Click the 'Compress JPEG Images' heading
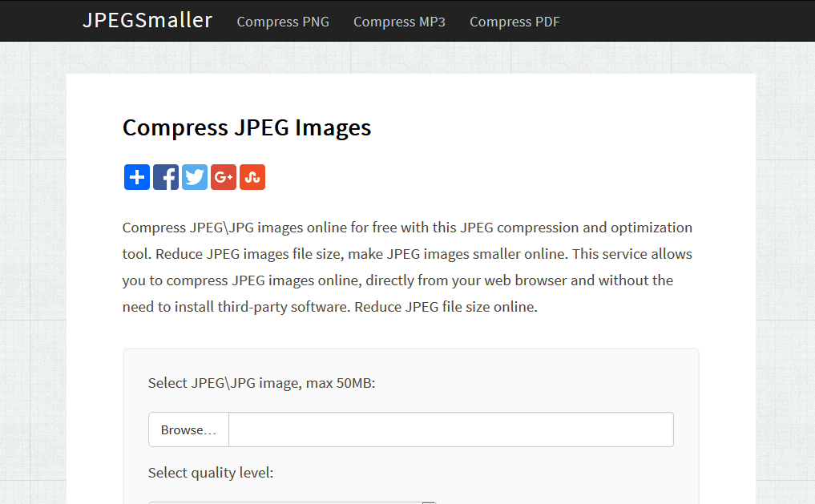The width and height of the screenshot is (815, 504). click(247, 128)
